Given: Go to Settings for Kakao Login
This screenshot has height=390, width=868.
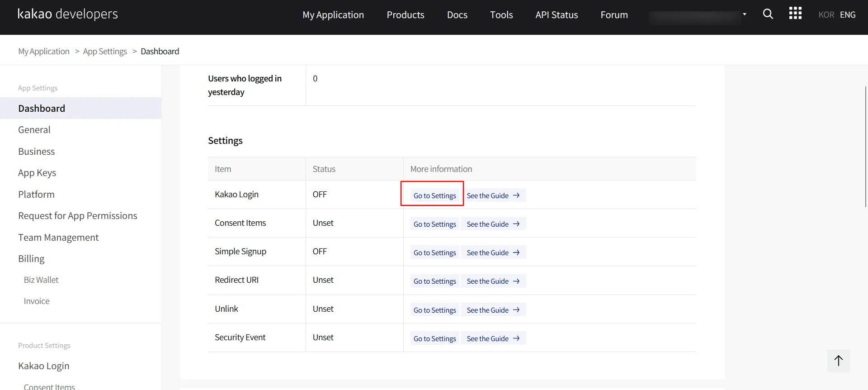Looking at the screenshot, I should click(x=435, y=195).
